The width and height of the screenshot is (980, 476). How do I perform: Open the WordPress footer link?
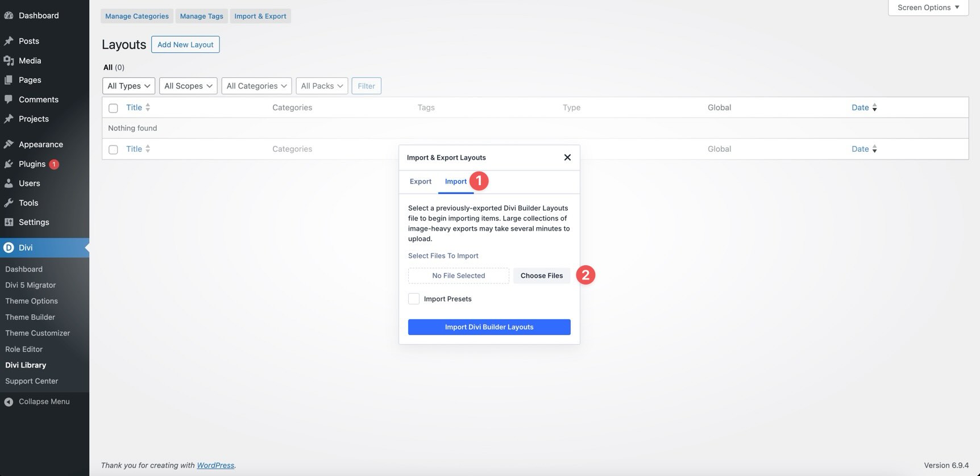point(215,465)
